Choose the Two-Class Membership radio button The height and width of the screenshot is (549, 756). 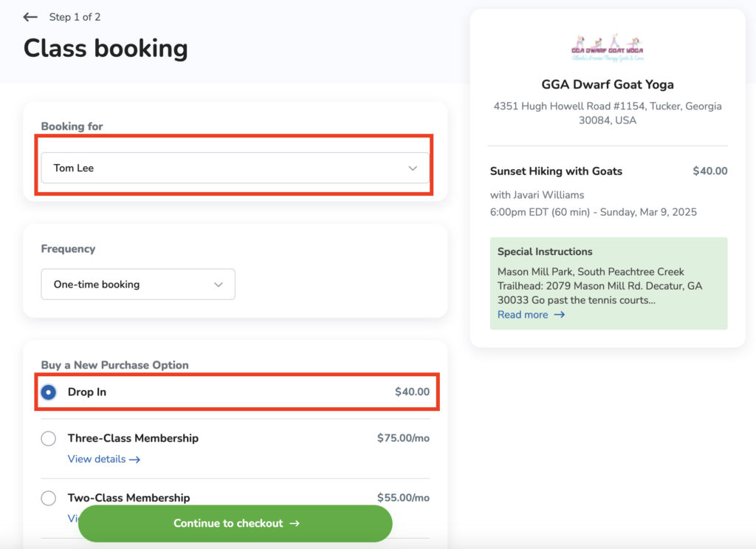[48, 498]
